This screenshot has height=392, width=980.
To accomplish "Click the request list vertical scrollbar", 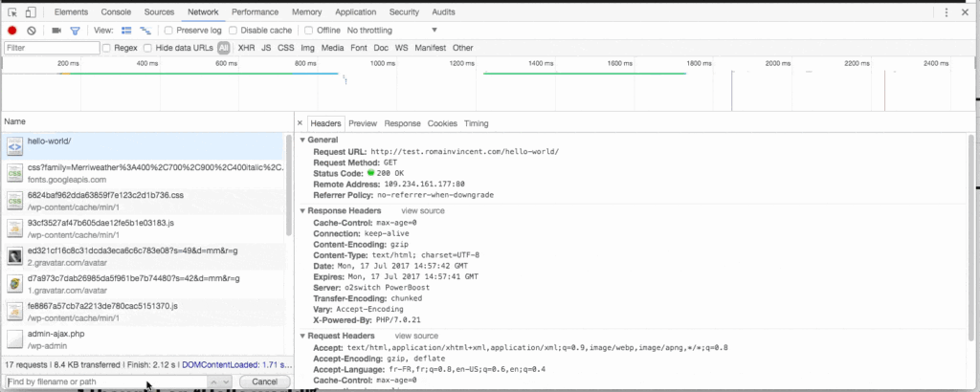I will (x=289, y=185).
